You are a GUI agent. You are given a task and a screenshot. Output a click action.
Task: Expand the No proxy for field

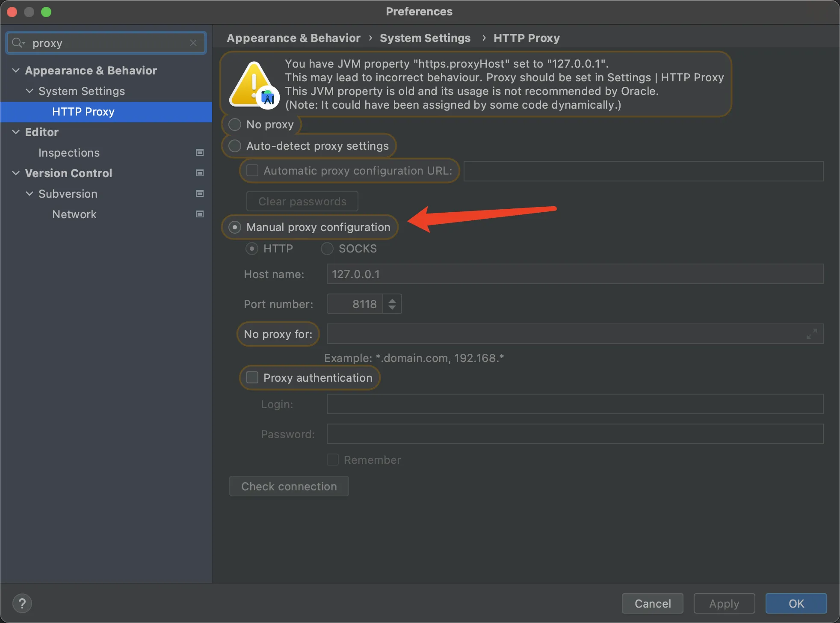(811, 334)
